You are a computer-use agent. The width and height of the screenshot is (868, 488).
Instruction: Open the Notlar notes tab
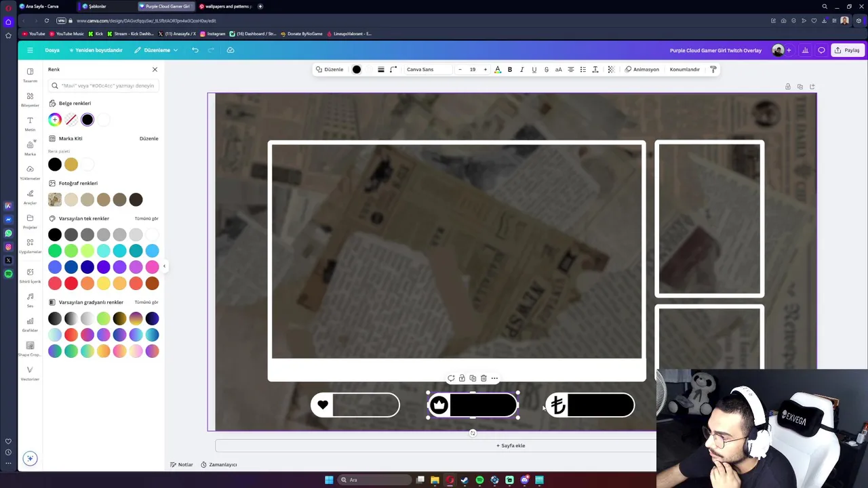coord(182,464)
